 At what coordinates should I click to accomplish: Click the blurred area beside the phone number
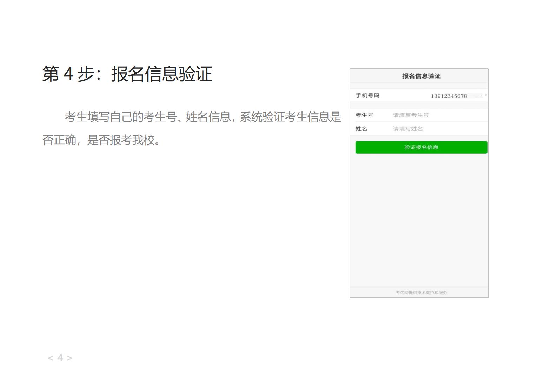[478, 96]
